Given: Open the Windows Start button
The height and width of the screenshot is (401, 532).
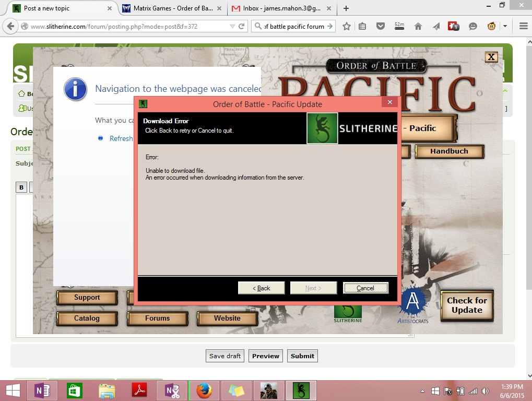Looking at the screenshot, I should [x=13, y=391].
